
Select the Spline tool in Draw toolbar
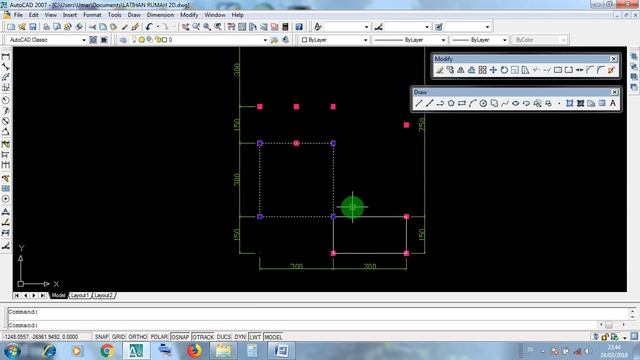[x=505, y=104]
